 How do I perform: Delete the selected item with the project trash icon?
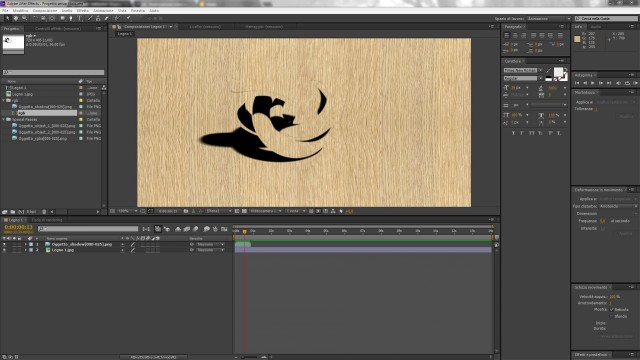(44, 212)
